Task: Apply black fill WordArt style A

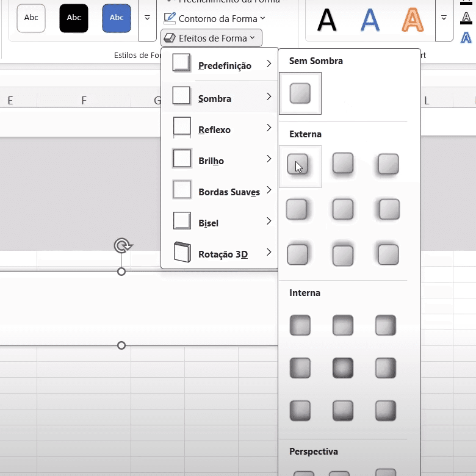Action: click(326, 20)
